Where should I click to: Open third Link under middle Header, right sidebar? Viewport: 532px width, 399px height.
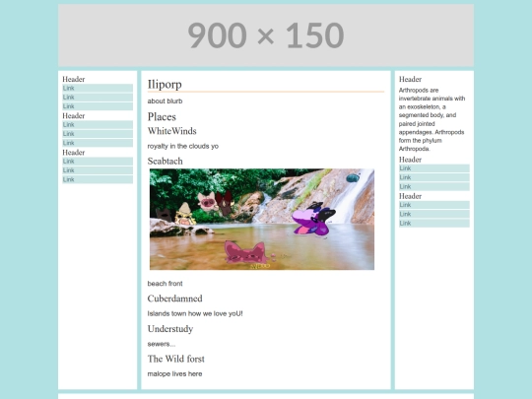[434, 187]
